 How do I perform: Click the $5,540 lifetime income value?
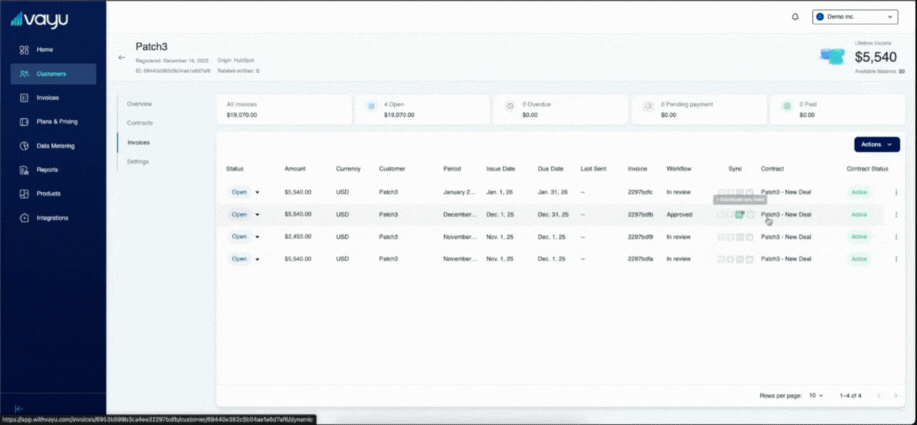[875, 57]
